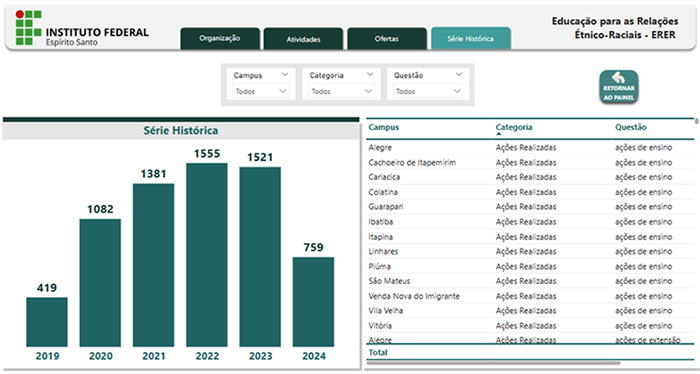Image resolution: width=700 pixels, height=374 pixels.
Task: Click the Itapina campus row
Action: [530, 237]
